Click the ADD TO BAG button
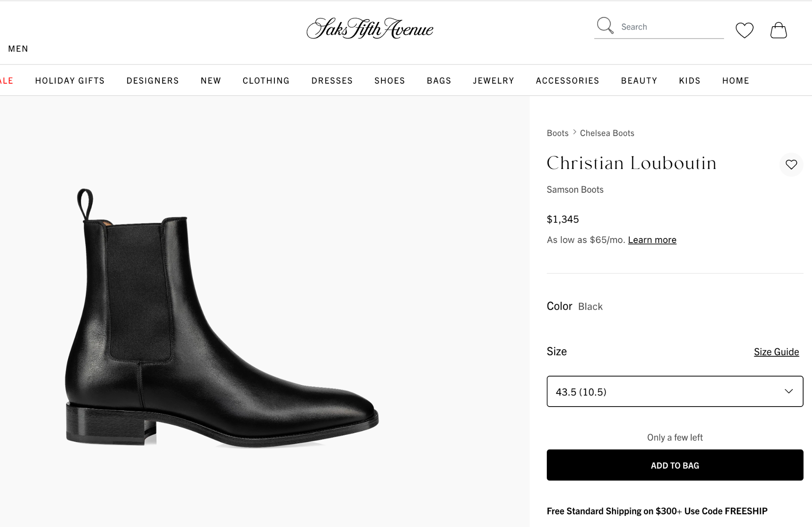Viewport: 812px width, 527px height. click(x=675, y=465)
